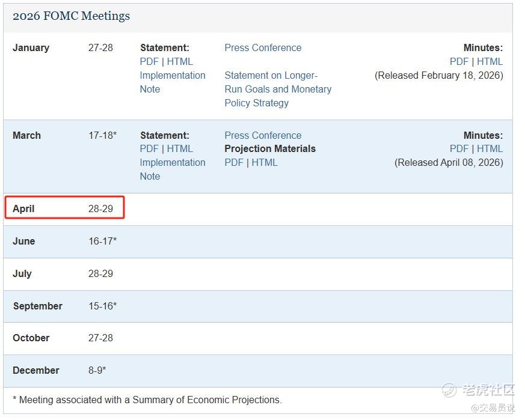Open March statement PDF link
This screenshot has width=525, height=420.
pos(149,148)
